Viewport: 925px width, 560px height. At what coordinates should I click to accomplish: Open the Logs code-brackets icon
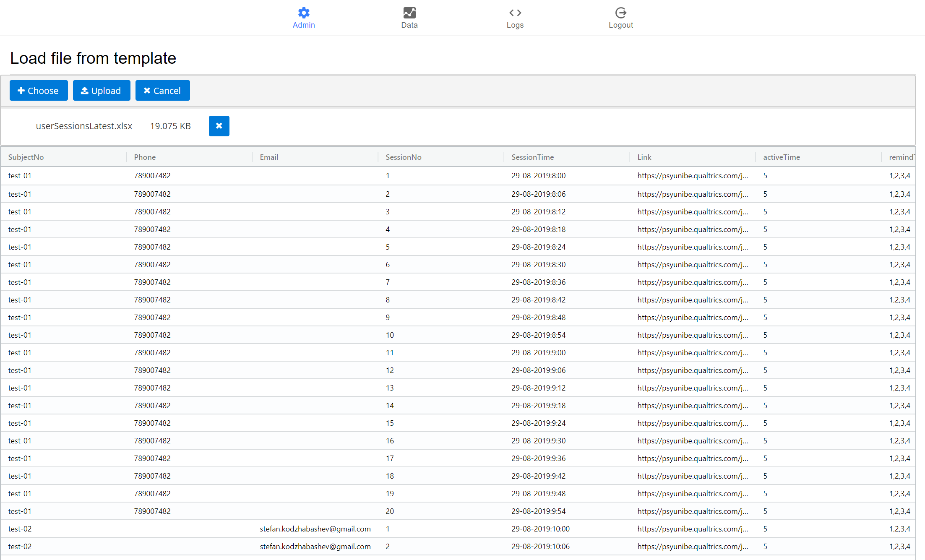coord(515,13)
